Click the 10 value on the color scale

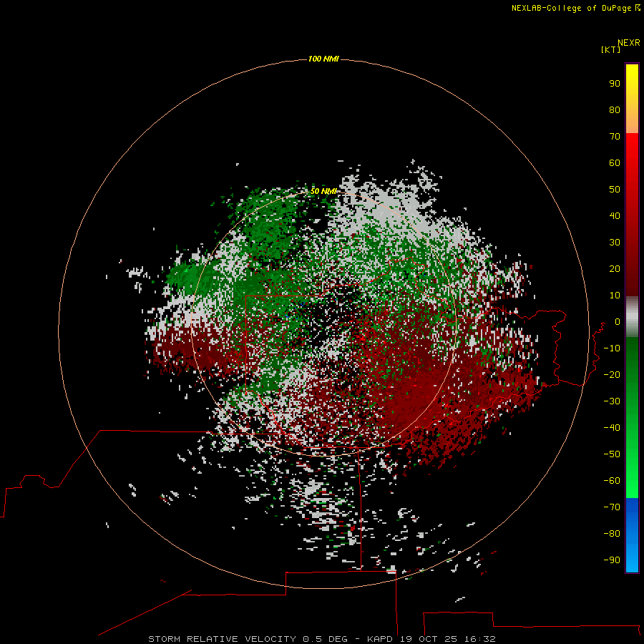click(x=615, y=296)
